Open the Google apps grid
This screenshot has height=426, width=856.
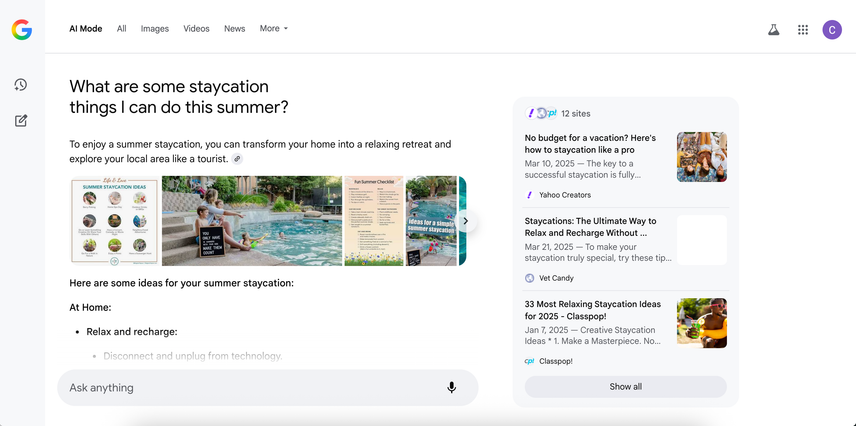click(802, 29)
